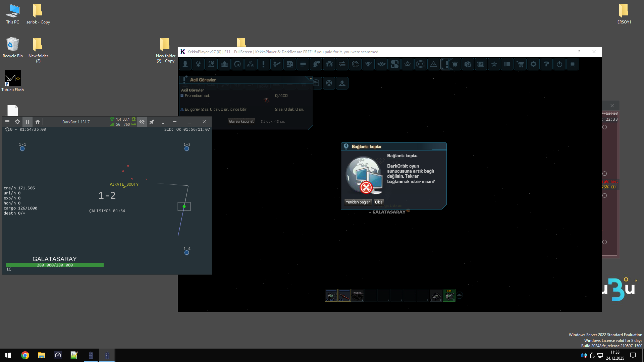Open File Explorer from the taskbar

pyautogui.click(x=41, y=355)
